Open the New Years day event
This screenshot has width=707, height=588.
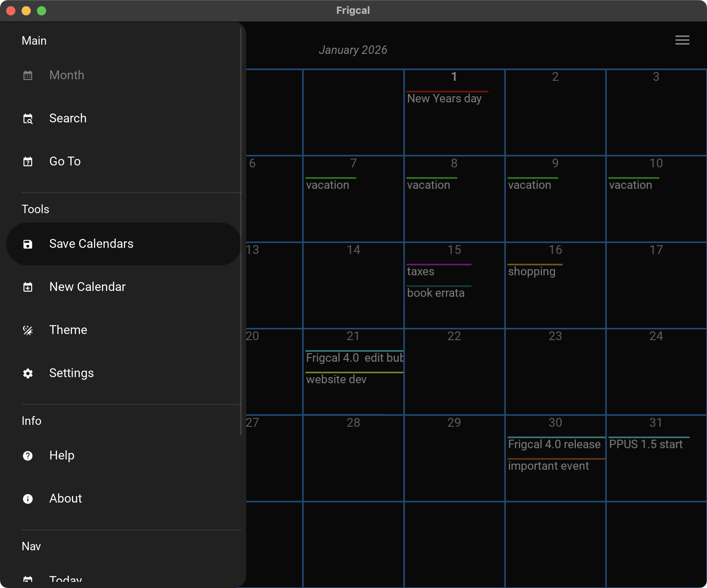[444, 99]
